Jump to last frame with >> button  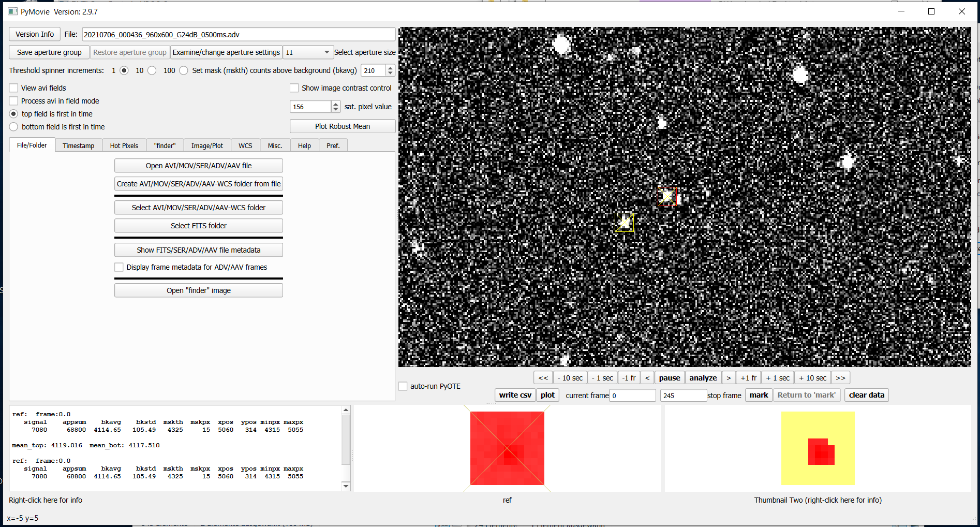click(x=840, y=378)
